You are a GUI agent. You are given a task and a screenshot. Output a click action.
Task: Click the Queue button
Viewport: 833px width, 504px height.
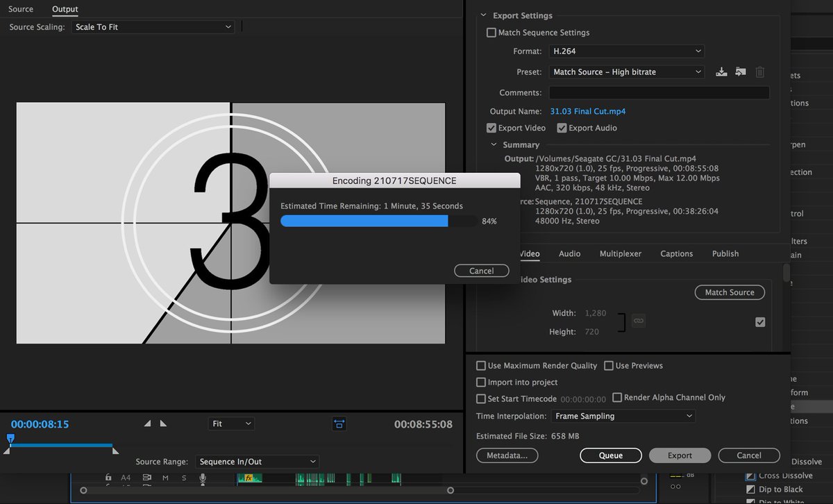[611, 455]
